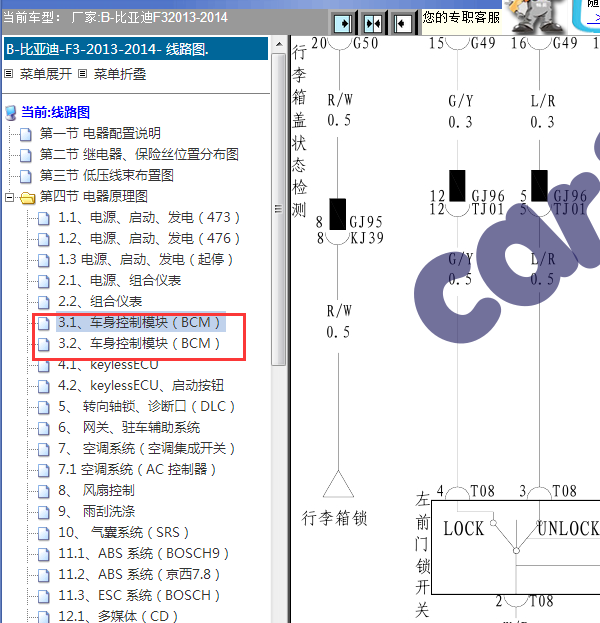
Task: Click the page icon beside 8、风扇控制
Action: click(x=44, y=491)
